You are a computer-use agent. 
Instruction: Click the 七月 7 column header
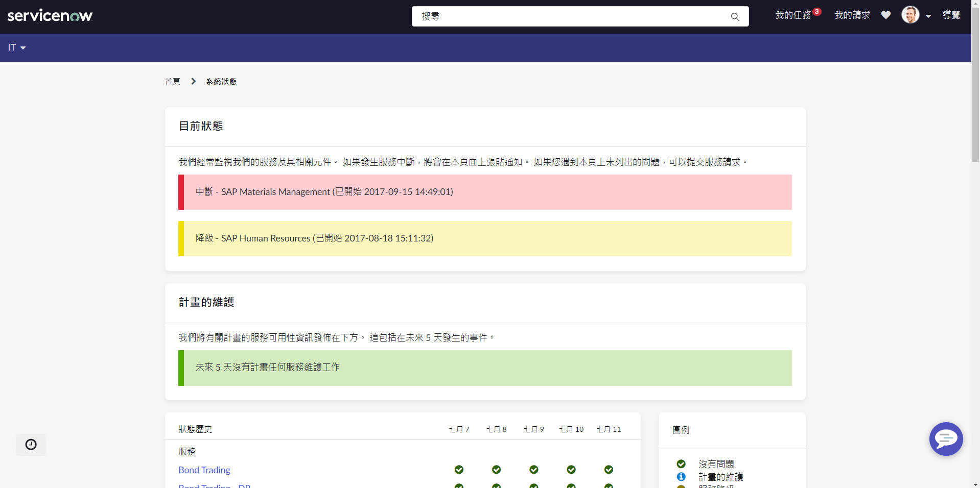[x=459, y=429]
